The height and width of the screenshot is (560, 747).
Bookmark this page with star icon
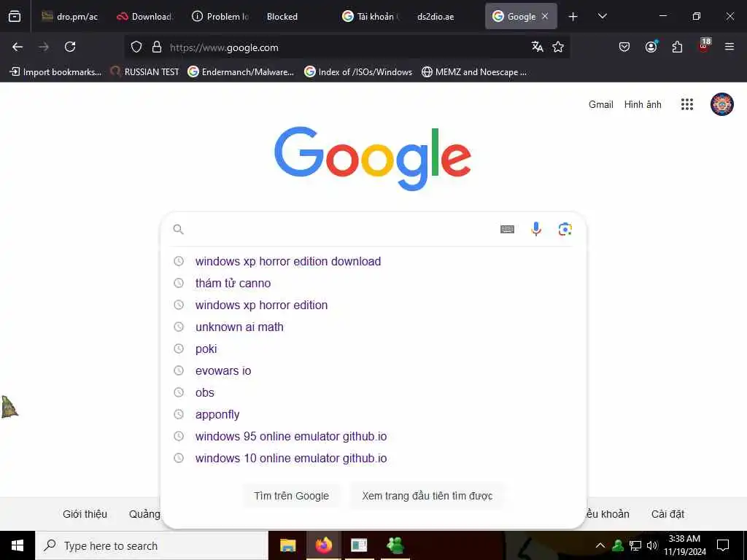click(558, 47)
